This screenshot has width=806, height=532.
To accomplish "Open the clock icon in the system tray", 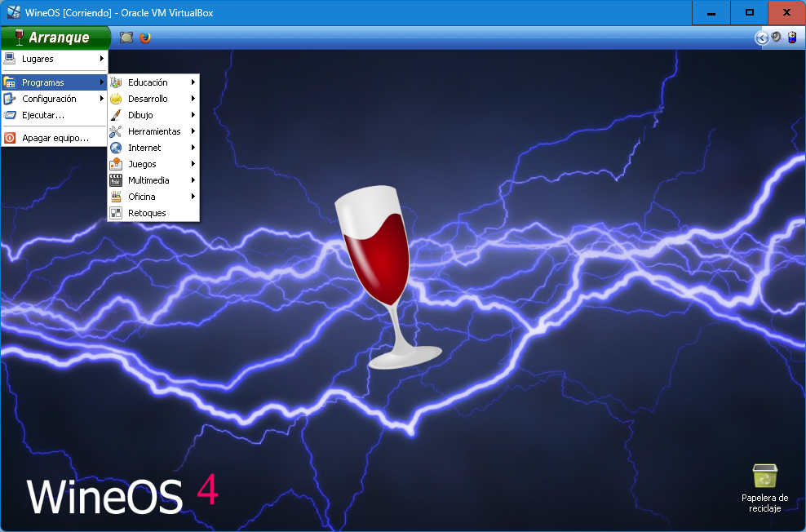I will (x=761, y=38).
